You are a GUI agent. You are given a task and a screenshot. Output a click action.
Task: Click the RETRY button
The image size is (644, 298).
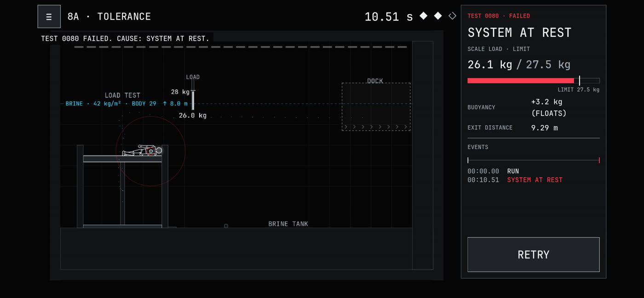click(534, 255)
